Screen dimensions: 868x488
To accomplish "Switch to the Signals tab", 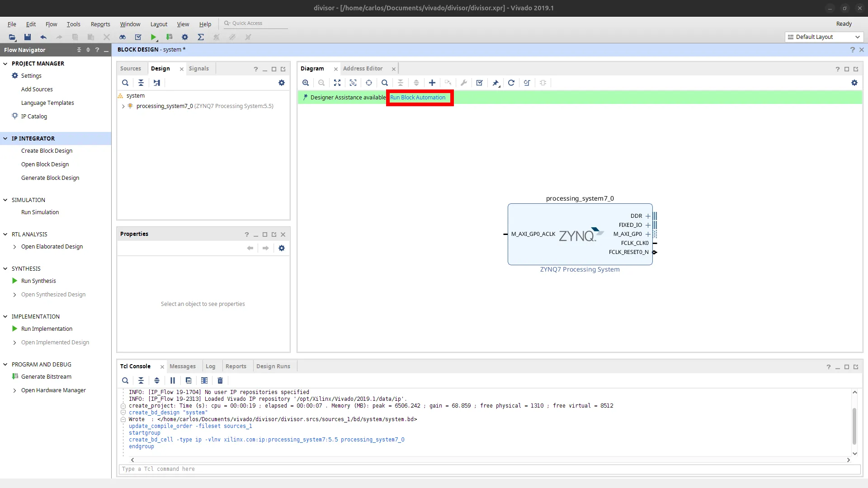I will click(x=199, y=69).
